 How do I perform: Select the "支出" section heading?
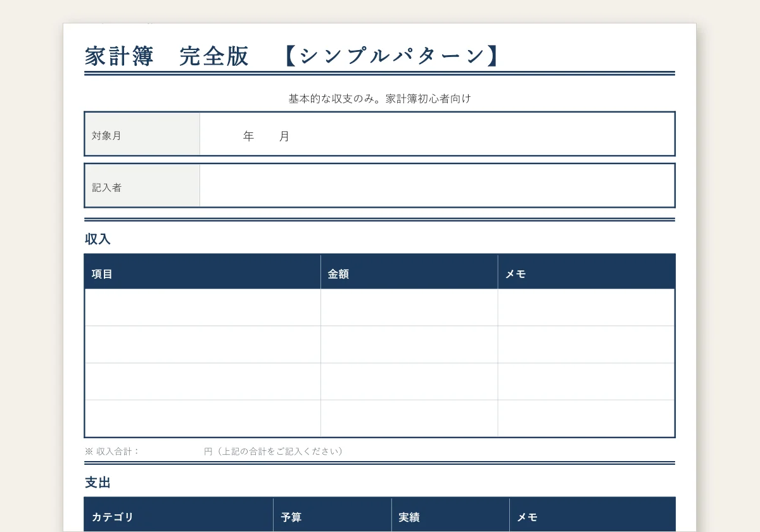(x=98, y=483)
